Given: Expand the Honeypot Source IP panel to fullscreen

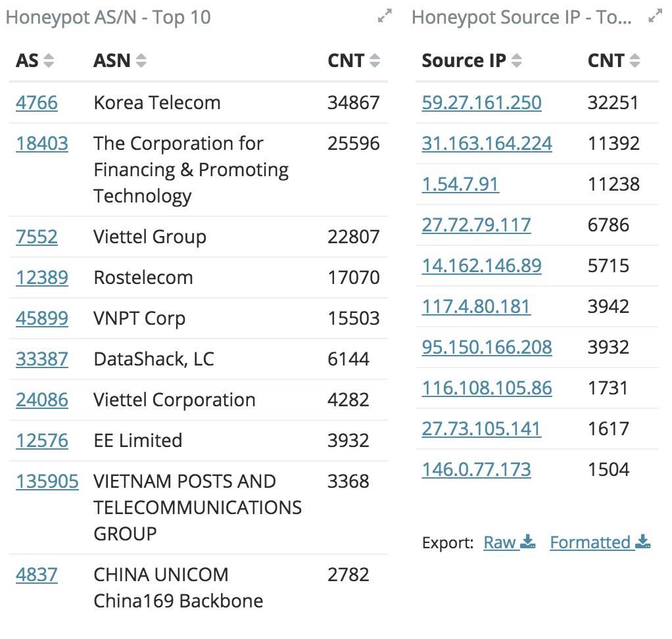Looking at the screenshot, I should point(656,16).
